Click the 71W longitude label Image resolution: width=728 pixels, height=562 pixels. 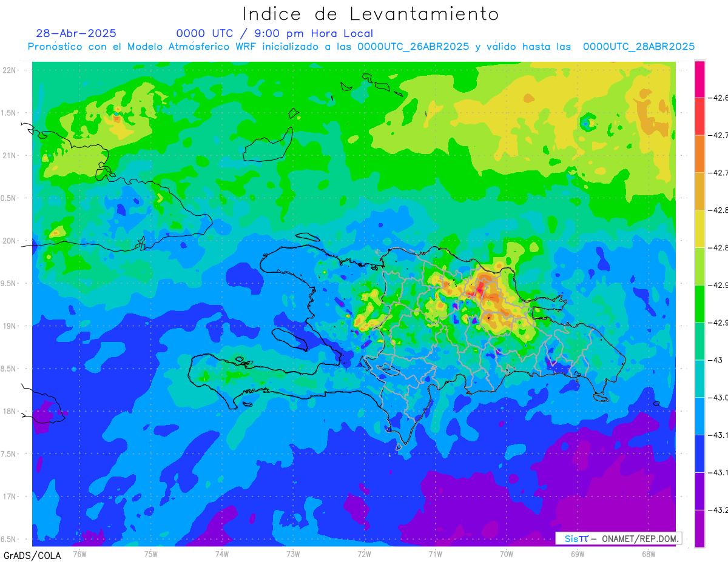coord(435,554)
